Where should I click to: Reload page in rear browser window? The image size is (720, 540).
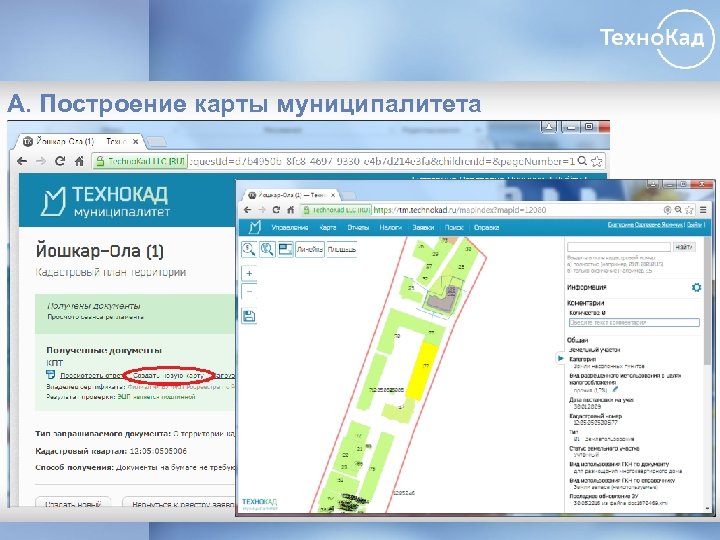[60, 161]
